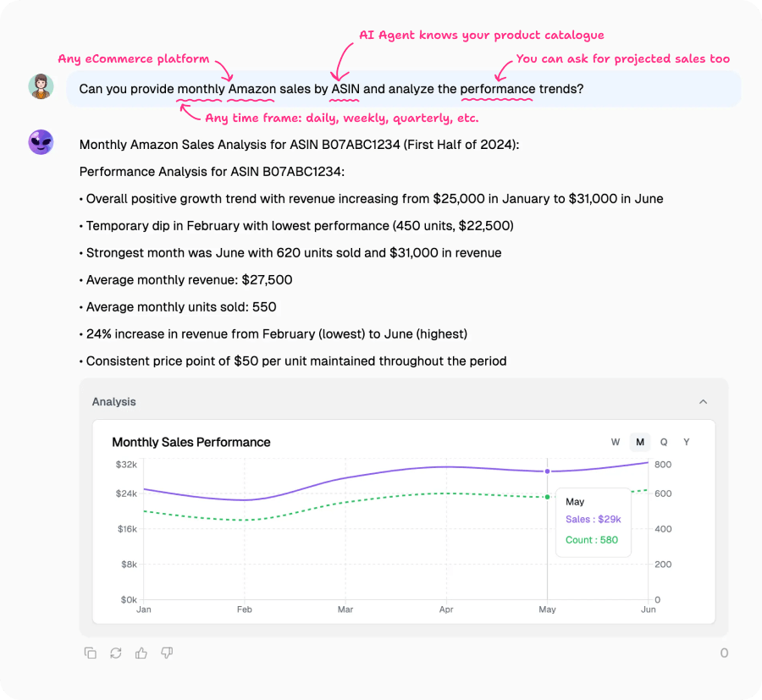762x700 pixels.
Task: Click the 0 counter at bottom right
Action: click(x=724, y=653)
